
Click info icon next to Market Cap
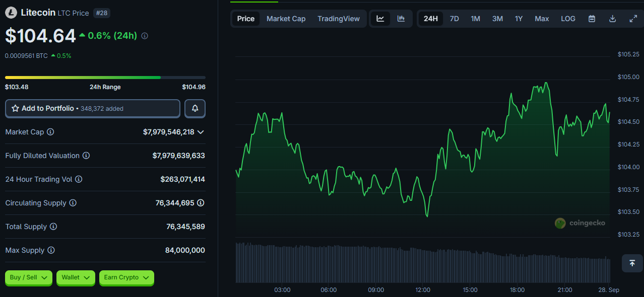[50, 132]
